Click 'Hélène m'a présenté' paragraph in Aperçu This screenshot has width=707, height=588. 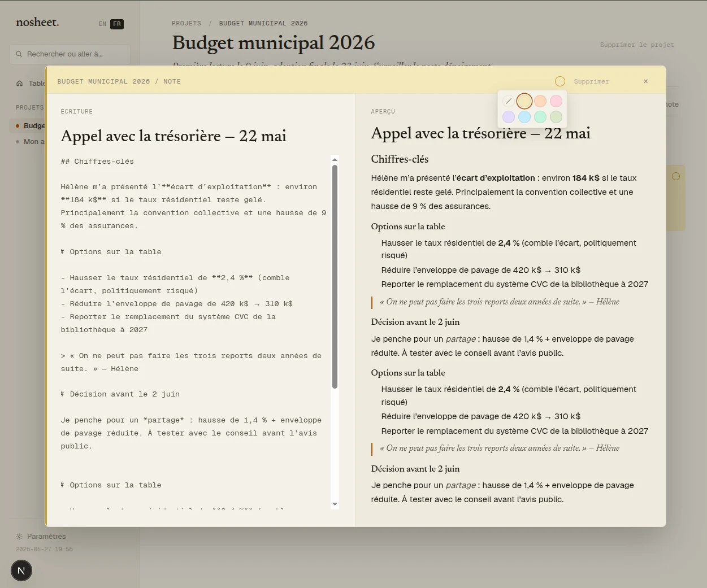(x=504, y=192)
